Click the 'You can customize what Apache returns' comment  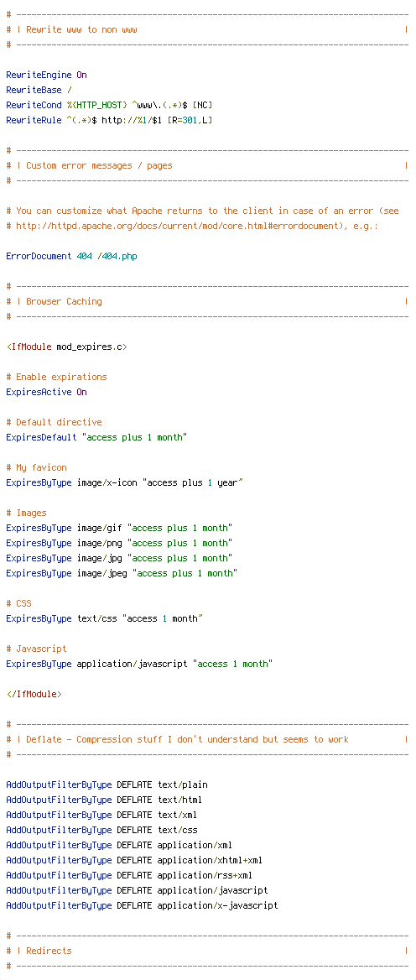tap(202, 211)
